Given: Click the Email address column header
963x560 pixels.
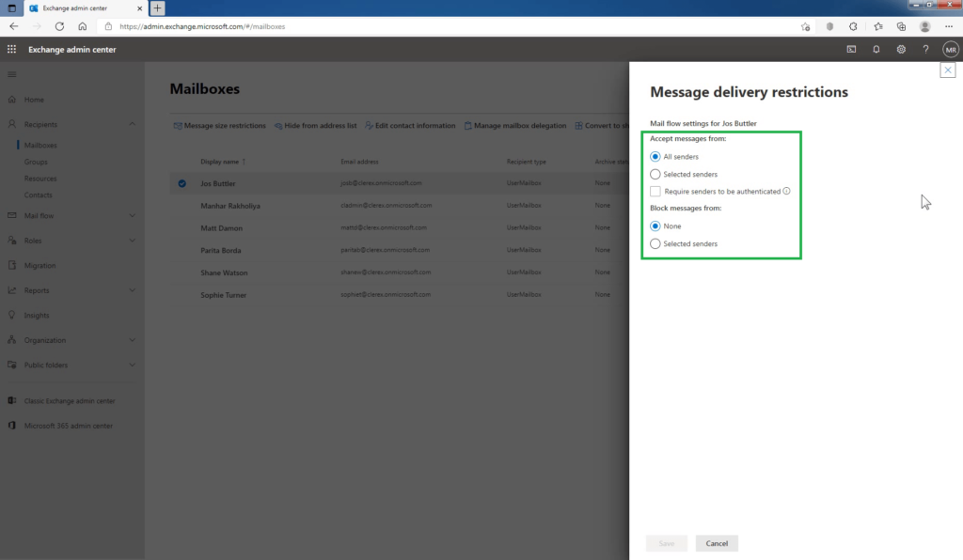Looking at the screenshot, I should click(x=359, y=162).
